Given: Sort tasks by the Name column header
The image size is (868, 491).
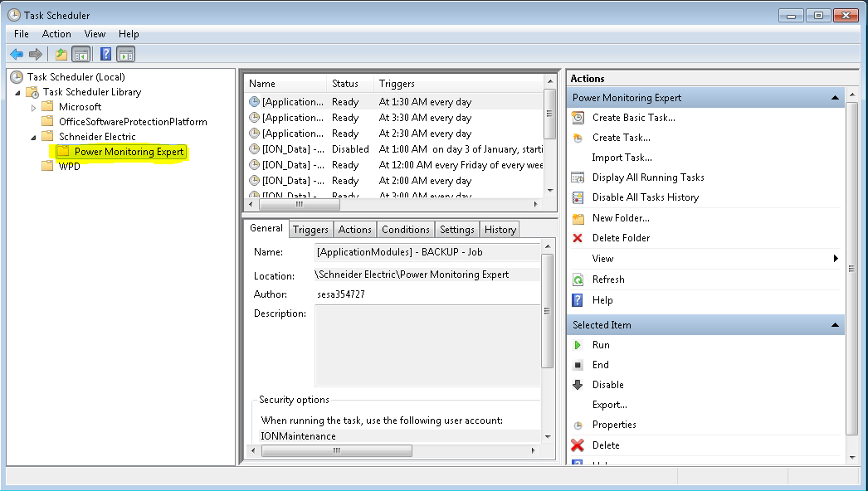Looking at the screenshot, I should pos(285,84).
